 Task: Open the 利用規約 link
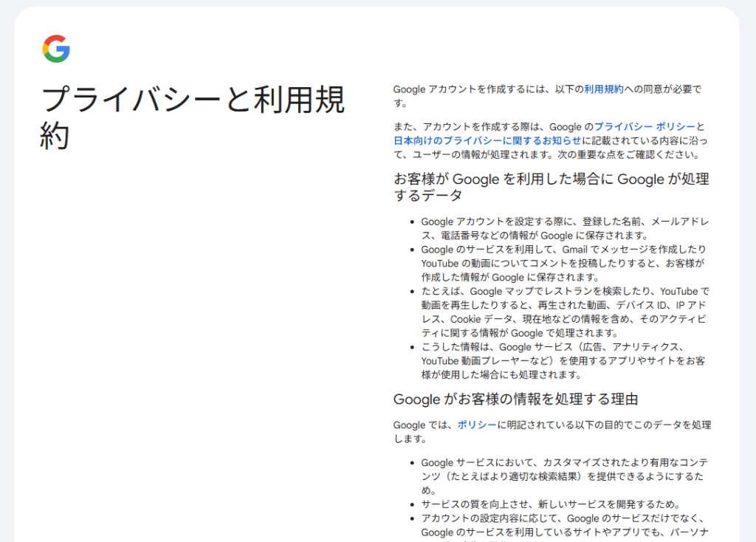pyautogui.click(x=603, y=89)
